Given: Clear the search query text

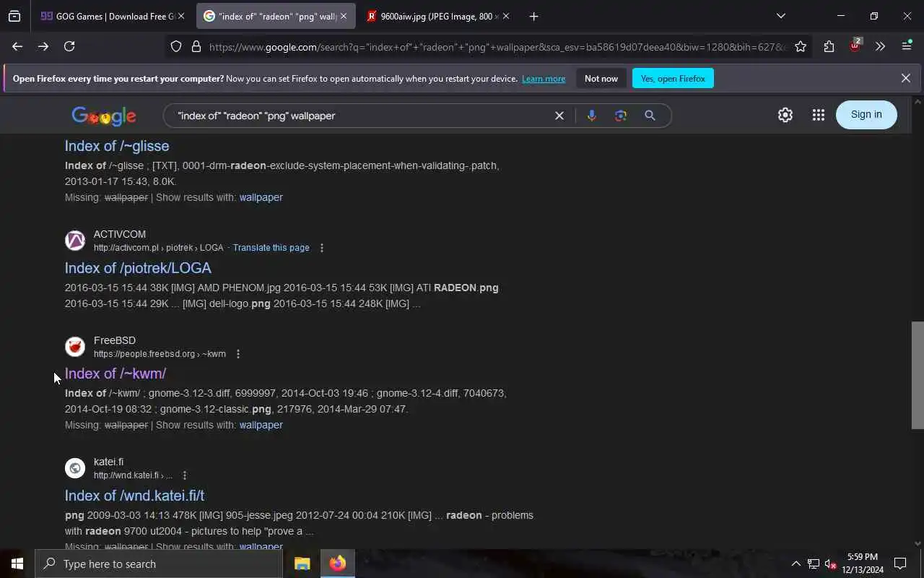Looking at the screenshot, I should (x=559, y=116).
